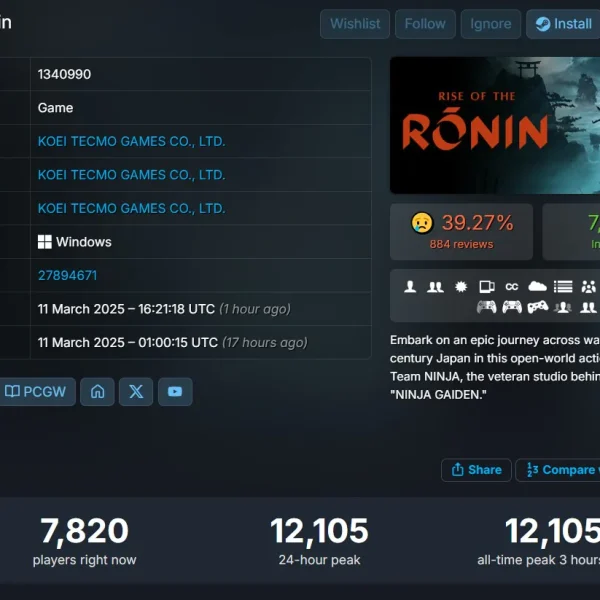600x600 pixels.
Task: Open the homepage link with house icon
Action: (x=97, y=391)
